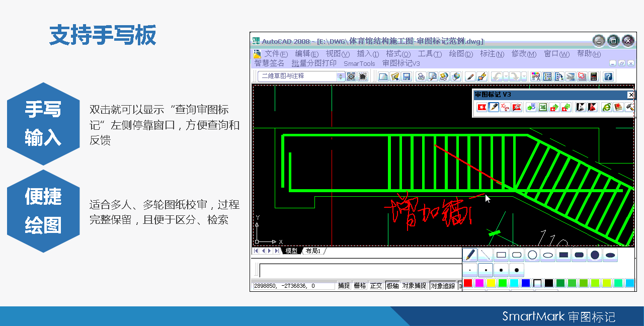Image resolution: width=644 pixels, height=326 pixels.
Task: Switch to the 模型 model tab
Action: click(291, 251)
